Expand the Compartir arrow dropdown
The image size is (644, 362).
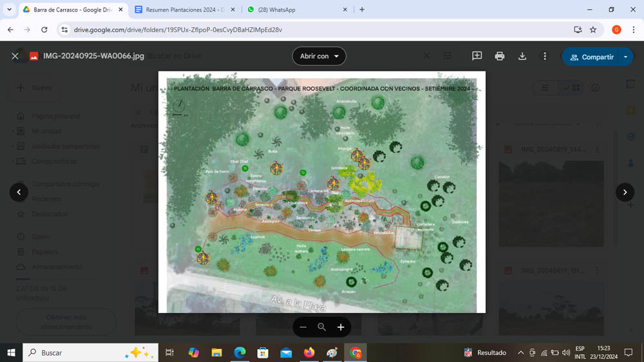(626, 57)
